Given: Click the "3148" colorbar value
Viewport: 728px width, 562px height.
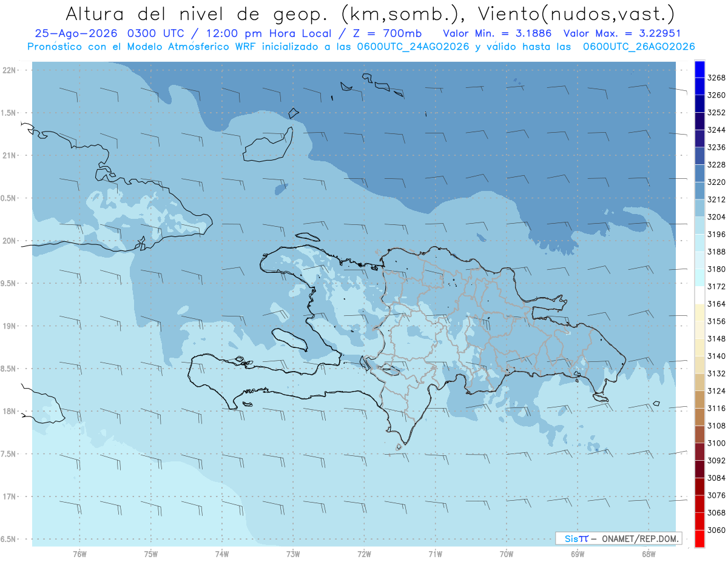Looking at the screenshot, I should click(x=716, y=339).
